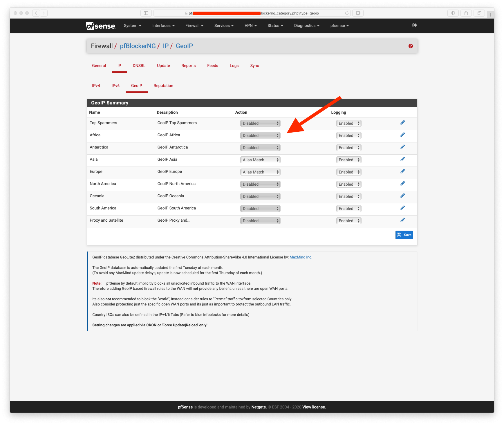Open Europe Logging dropdown
Image resolution: width=504 pixels, height=425 pixels.
point(349,172)
